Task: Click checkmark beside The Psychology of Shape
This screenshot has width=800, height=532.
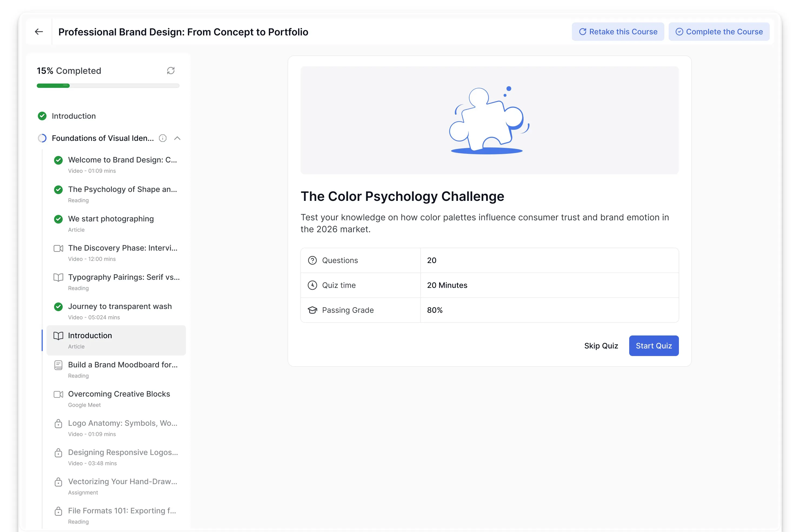Action: 58,190
